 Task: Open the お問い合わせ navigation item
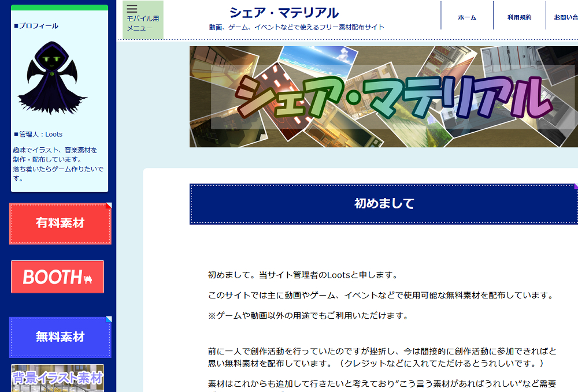coord(565,17)
